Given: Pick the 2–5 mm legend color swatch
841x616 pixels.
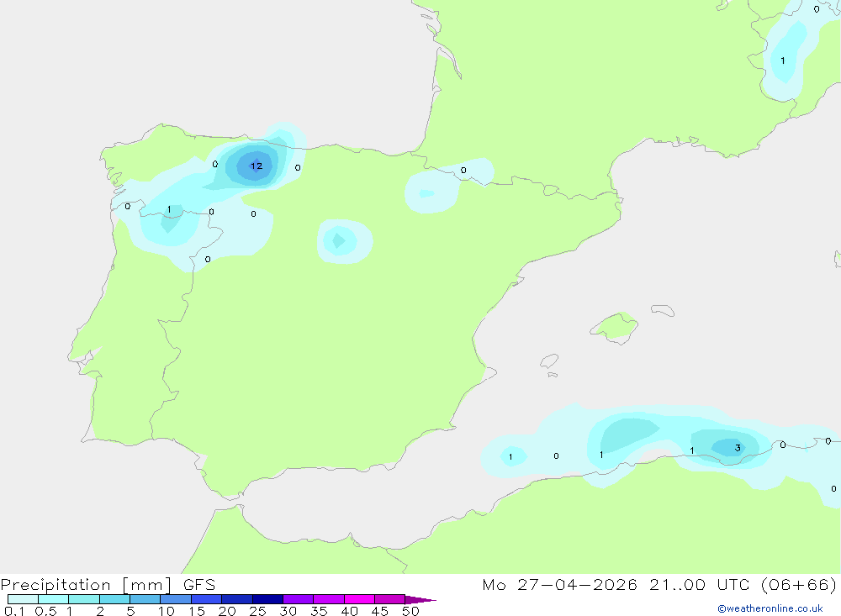Looking at the screenshot, I should [114, 599].
